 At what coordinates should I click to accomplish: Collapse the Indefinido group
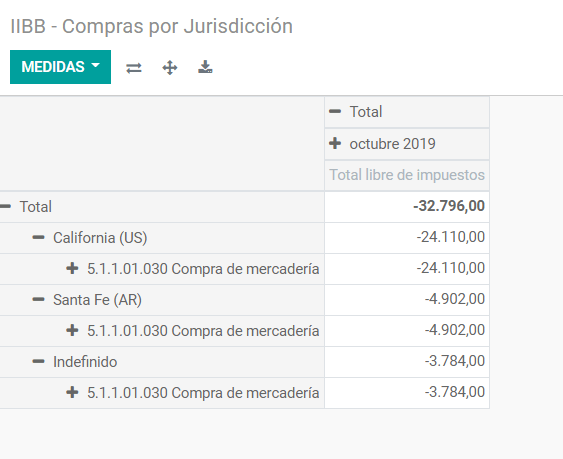(x=162, y=362)
